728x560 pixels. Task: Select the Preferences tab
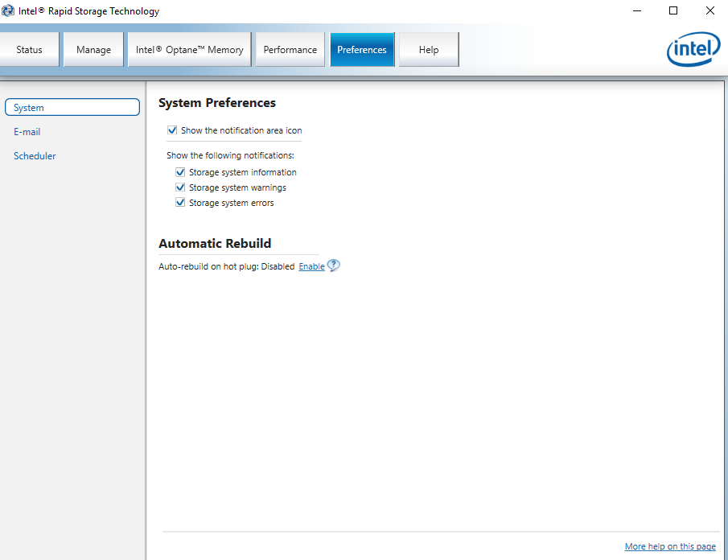[x=362, y=50]
